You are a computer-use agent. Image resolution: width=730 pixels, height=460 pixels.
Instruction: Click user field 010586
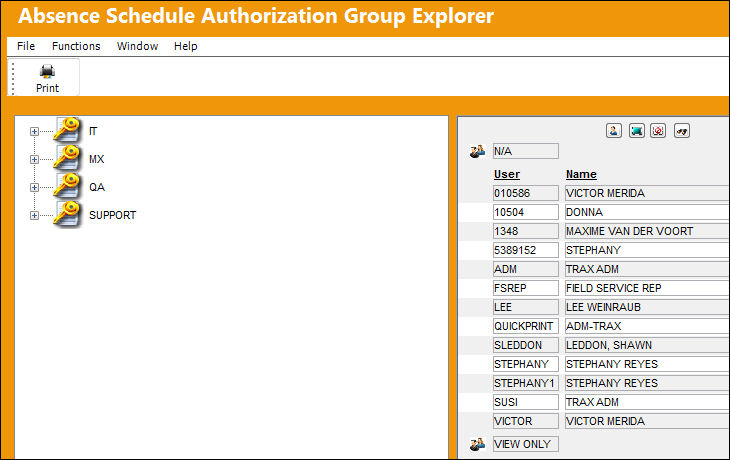(x=526, y=193)
